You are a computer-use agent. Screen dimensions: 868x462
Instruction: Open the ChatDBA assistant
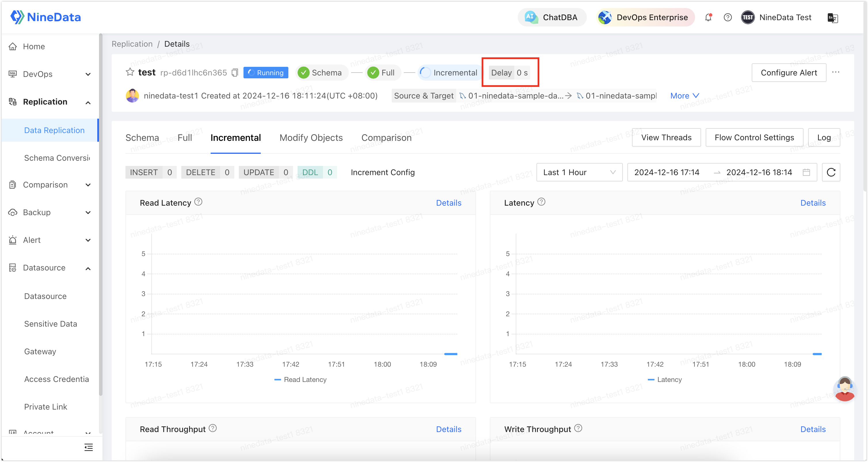pyautogui.click(x=552, y=17)
